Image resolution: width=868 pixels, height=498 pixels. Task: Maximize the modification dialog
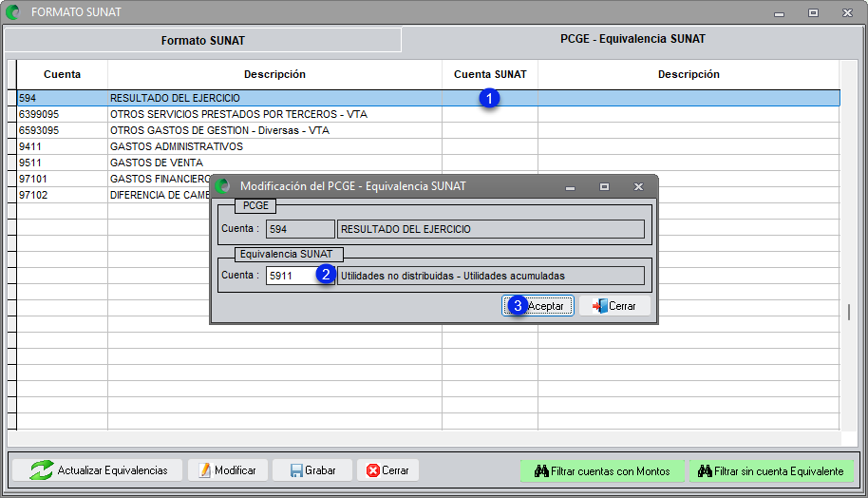[x=605, y=186]
